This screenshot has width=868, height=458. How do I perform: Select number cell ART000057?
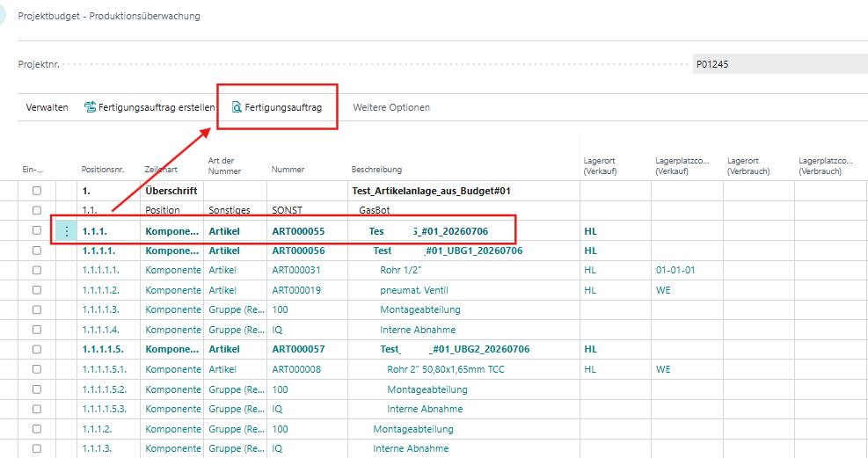(x=298, y=349)
